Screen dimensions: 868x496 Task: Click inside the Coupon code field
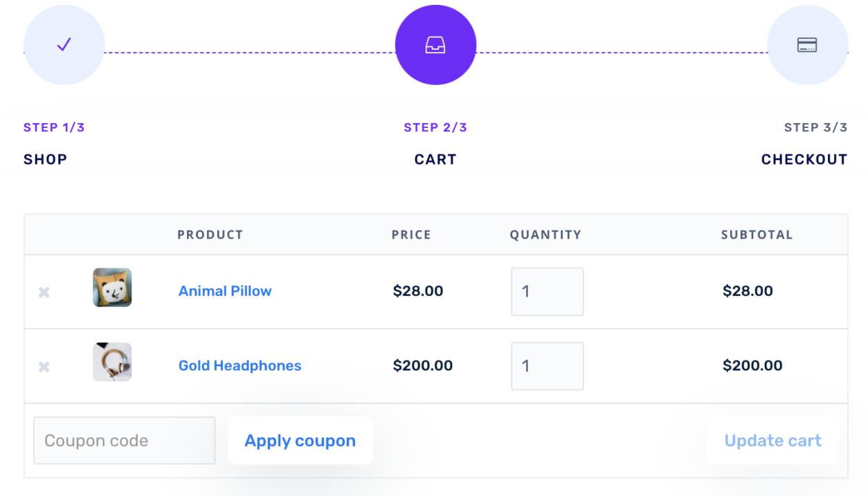tap(124, 440)
